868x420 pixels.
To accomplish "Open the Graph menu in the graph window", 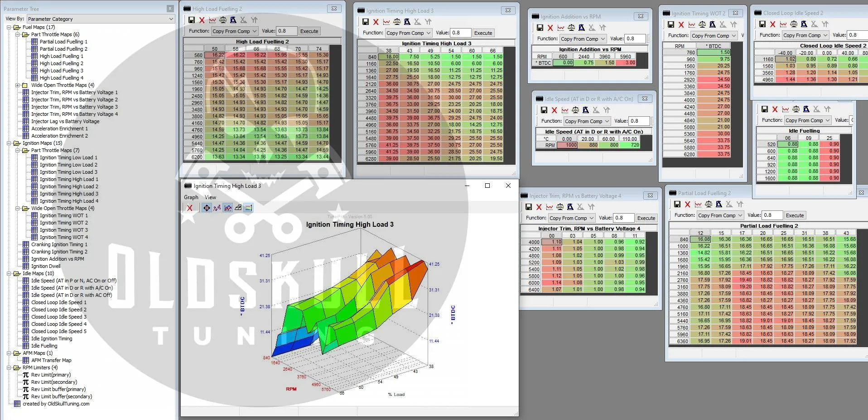I will click(x=191, y=197).
